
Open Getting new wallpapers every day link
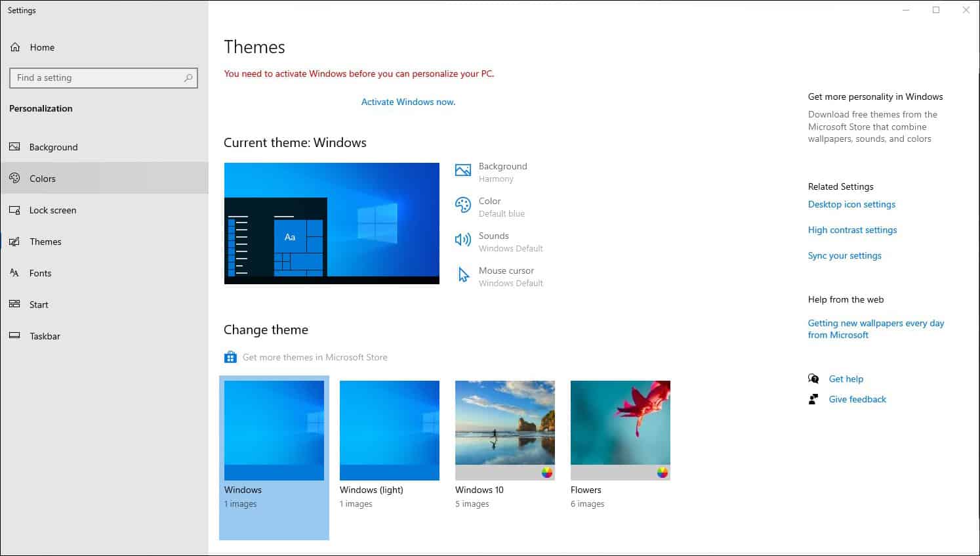(x=876, y=329)
